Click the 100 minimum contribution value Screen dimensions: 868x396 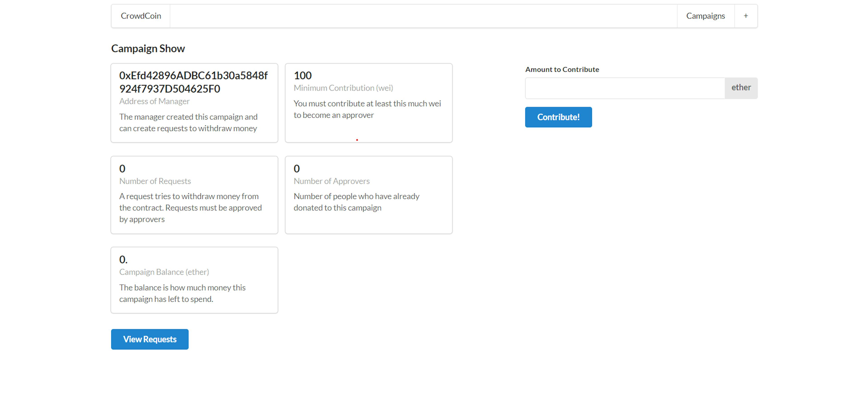click(302, 75)
